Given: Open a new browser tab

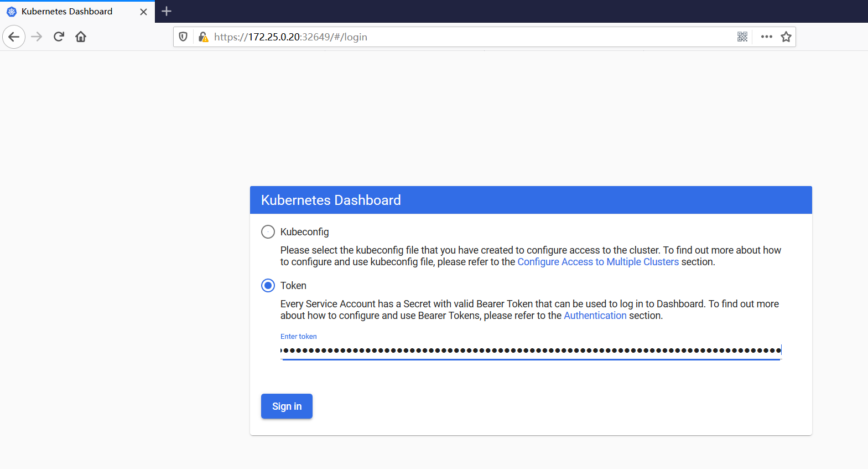Looking at the screenshot, I should coord(167,11).
